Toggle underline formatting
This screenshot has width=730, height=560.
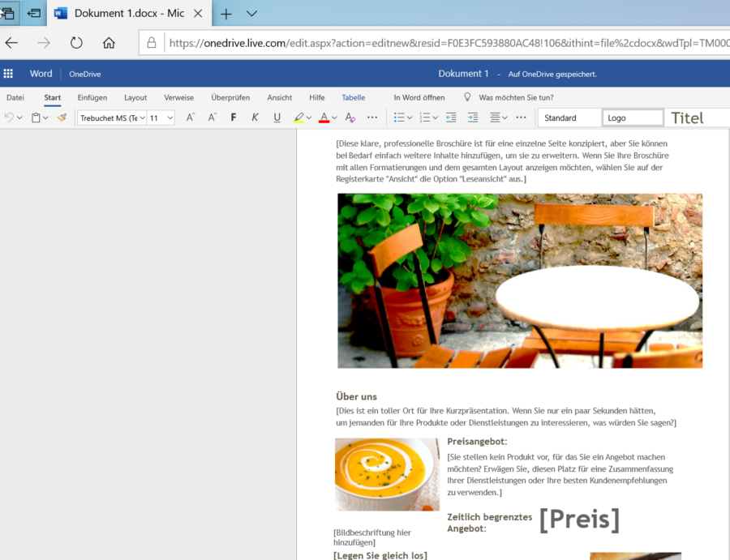[x=275, y=117]
